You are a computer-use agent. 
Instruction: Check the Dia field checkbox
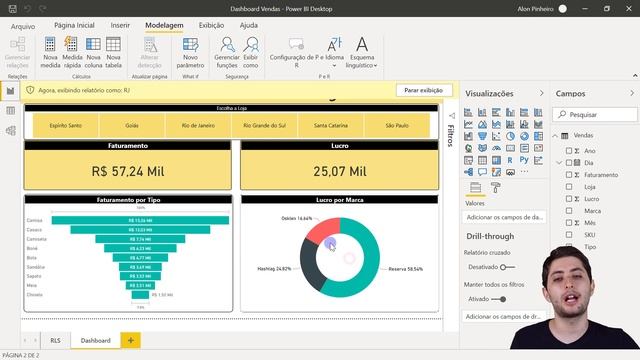click(x=569, y=162)
